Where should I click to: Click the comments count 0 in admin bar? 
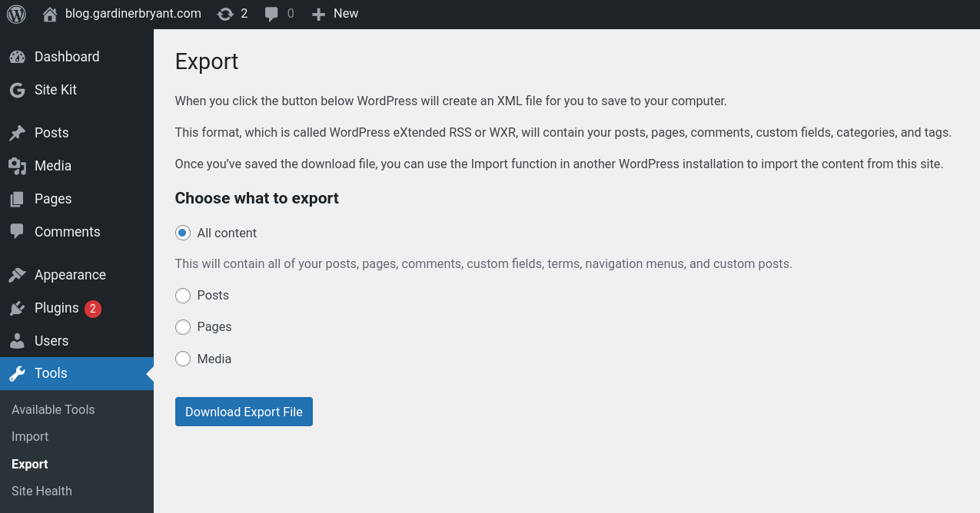[291, 14]
